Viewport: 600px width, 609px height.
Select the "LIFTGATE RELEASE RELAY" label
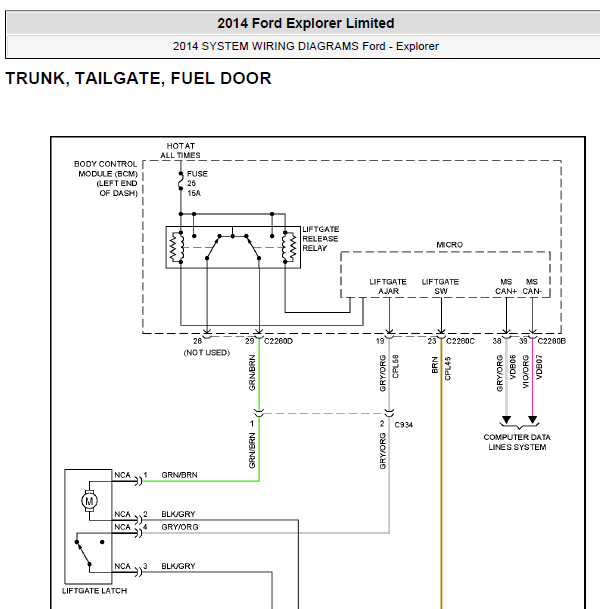coord(320,238)
